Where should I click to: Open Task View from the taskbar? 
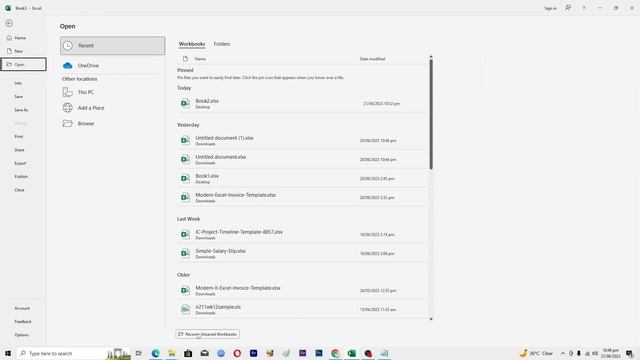[139, 353]
